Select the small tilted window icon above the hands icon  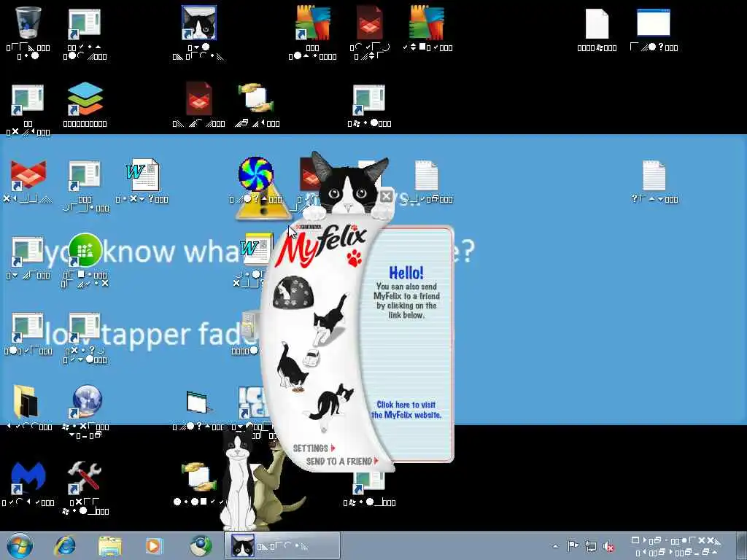(x=198, y=402)
